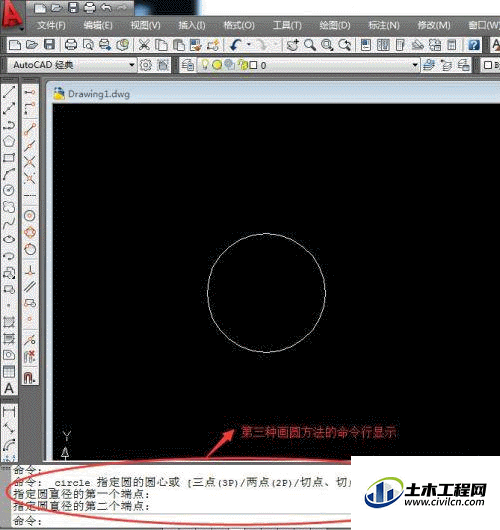Toggle layer 0 lock icon

[x=243, y=65]
